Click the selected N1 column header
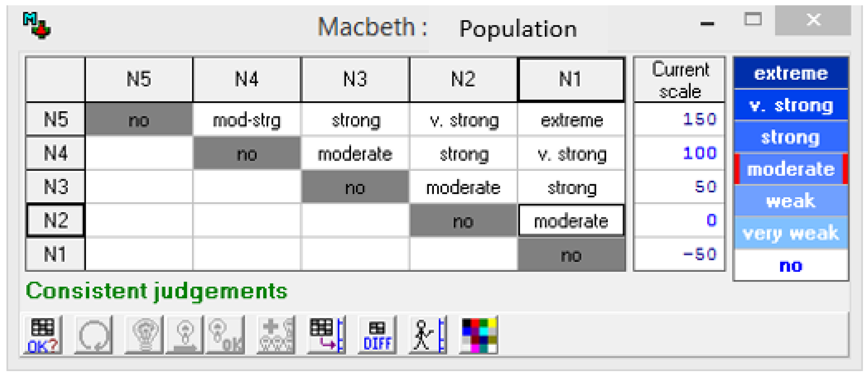This screenshot has height=376, width=868. [571, 79]
